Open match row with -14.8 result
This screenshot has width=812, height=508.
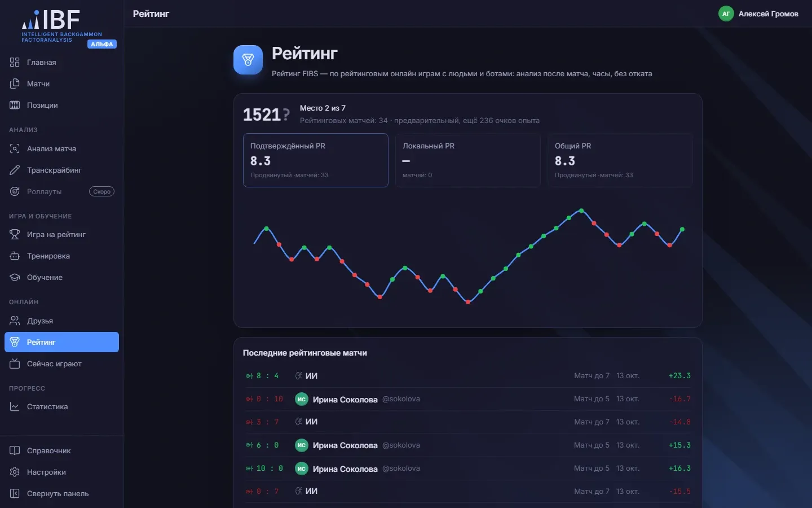(x=468, y=422)
